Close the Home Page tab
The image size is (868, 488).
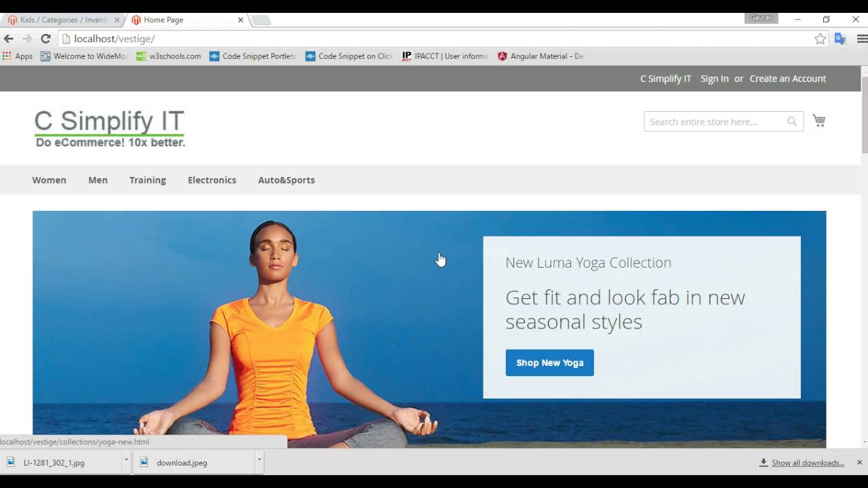pos(240,20)
